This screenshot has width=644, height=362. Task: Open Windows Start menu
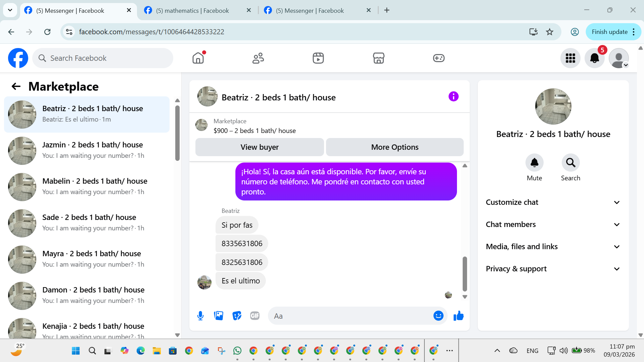76,351
